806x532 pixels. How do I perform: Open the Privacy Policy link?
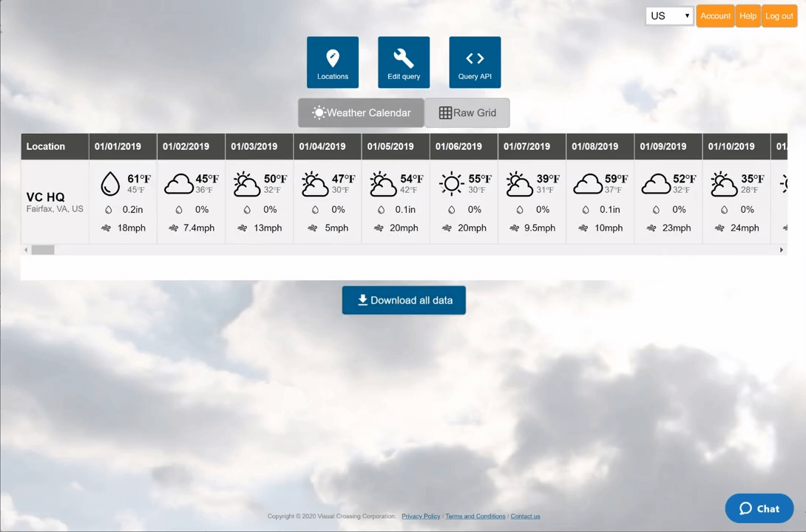pyautogui.click(x=421, y=516)
